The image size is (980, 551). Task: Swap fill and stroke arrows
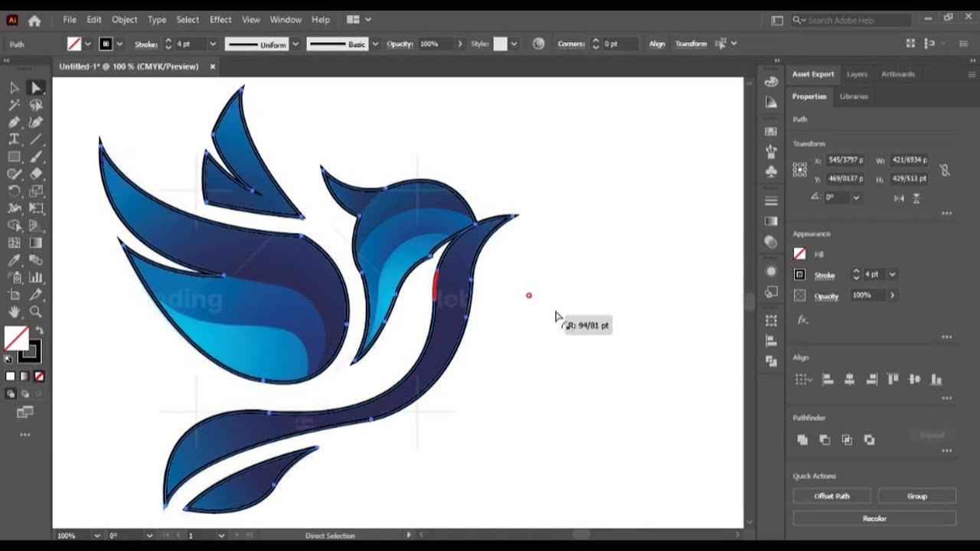pos(39,331)
